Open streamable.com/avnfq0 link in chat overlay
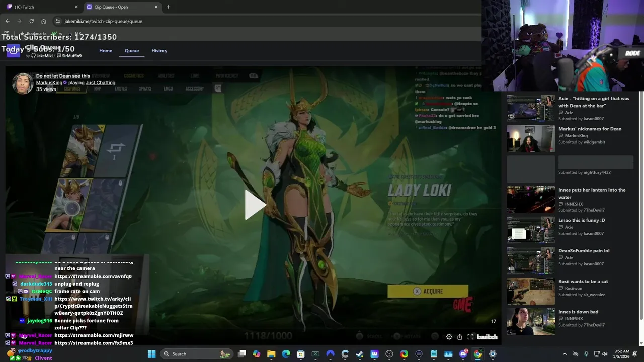The height and width of the screenshot is (362, 644). pos(93,276)
